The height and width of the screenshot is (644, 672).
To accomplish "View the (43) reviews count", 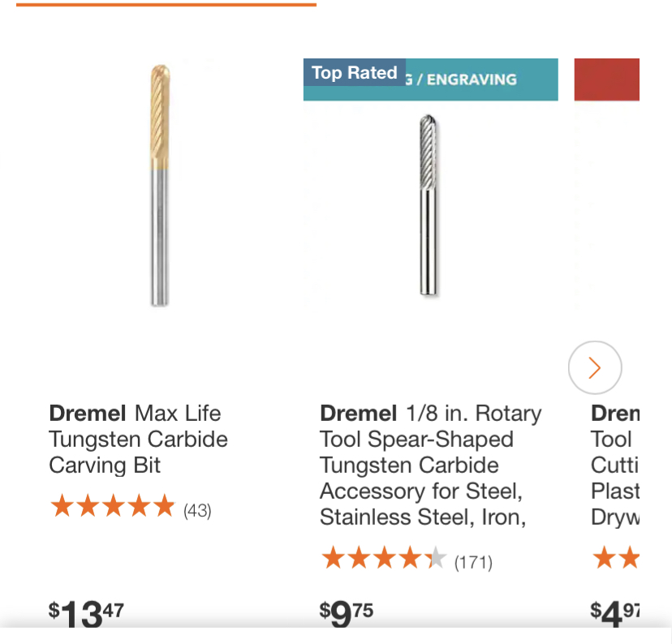I will click(197, 510).
